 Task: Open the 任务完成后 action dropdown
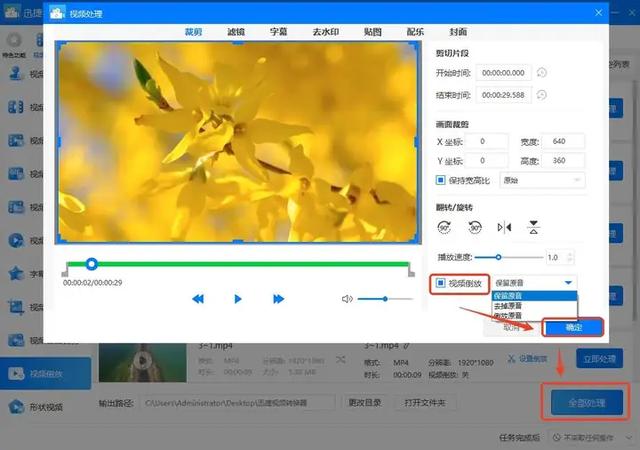tap(591, 437)
